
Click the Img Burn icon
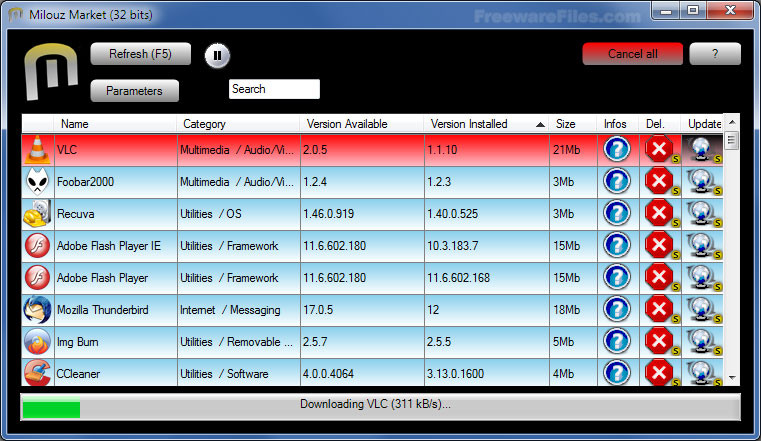(37, 342)
